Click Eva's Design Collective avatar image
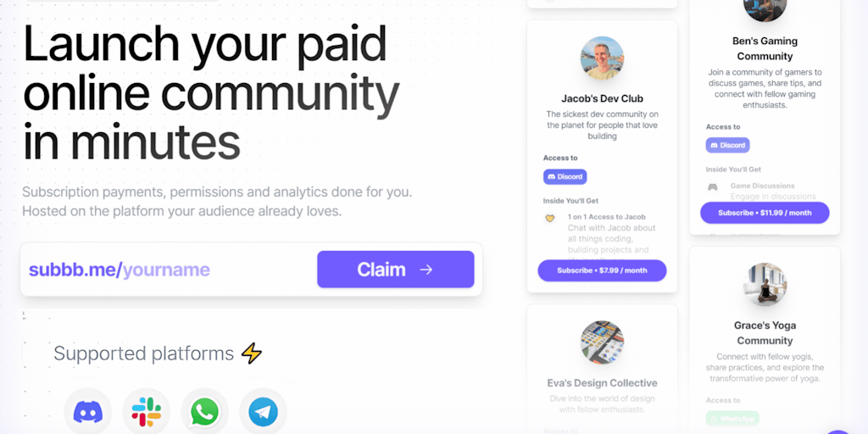This screenshot has height=434, width=868. pos(602,342)
